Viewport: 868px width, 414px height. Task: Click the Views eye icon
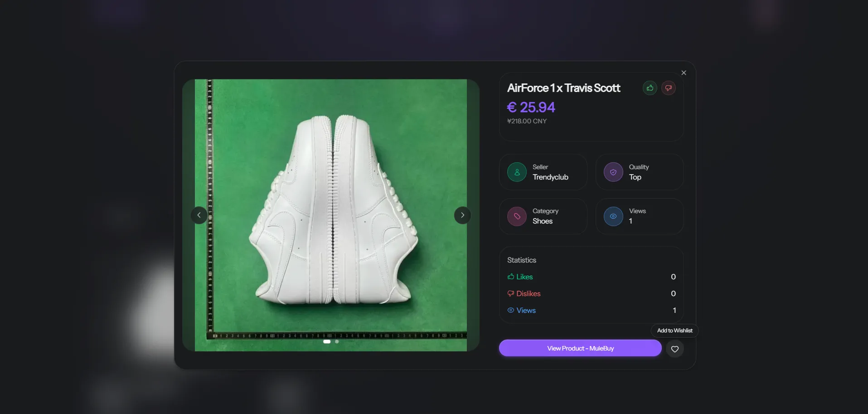[613, 216]
